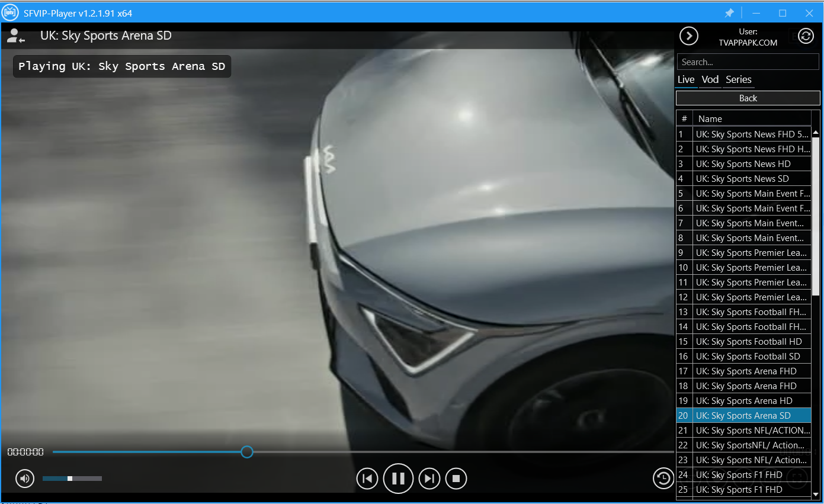This screenshot has width=824, height=504.
Task: Select UK: Sky Sports Football SD
Action: click(x=744, y=357)
